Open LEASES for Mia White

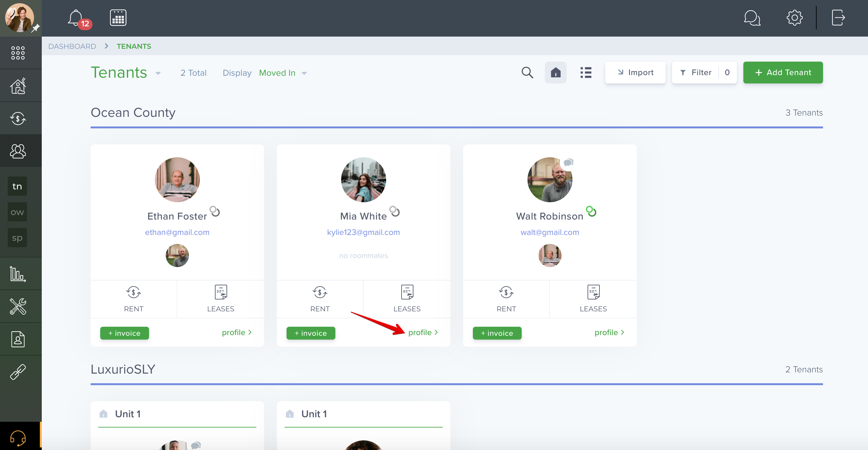[x=407, y=299]
